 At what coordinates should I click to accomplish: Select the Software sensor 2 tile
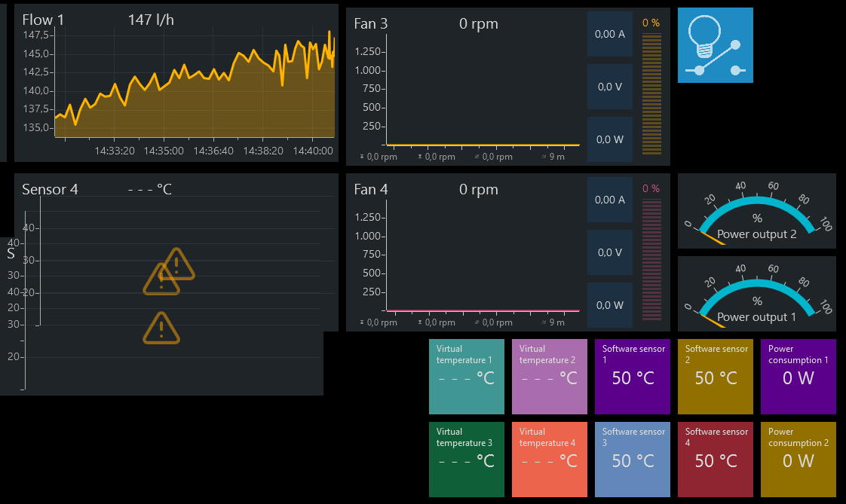coord(716,377)
